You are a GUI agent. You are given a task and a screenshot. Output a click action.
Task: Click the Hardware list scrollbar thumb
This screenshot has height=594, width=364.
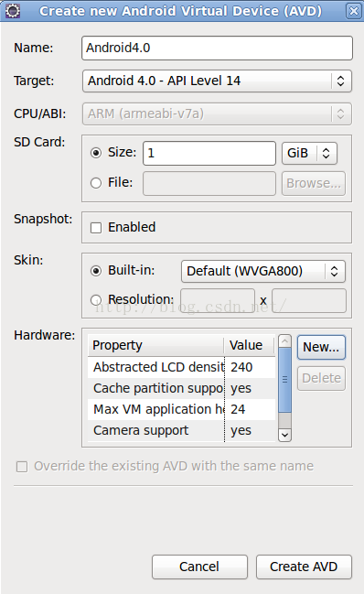(x=284, y=380)
